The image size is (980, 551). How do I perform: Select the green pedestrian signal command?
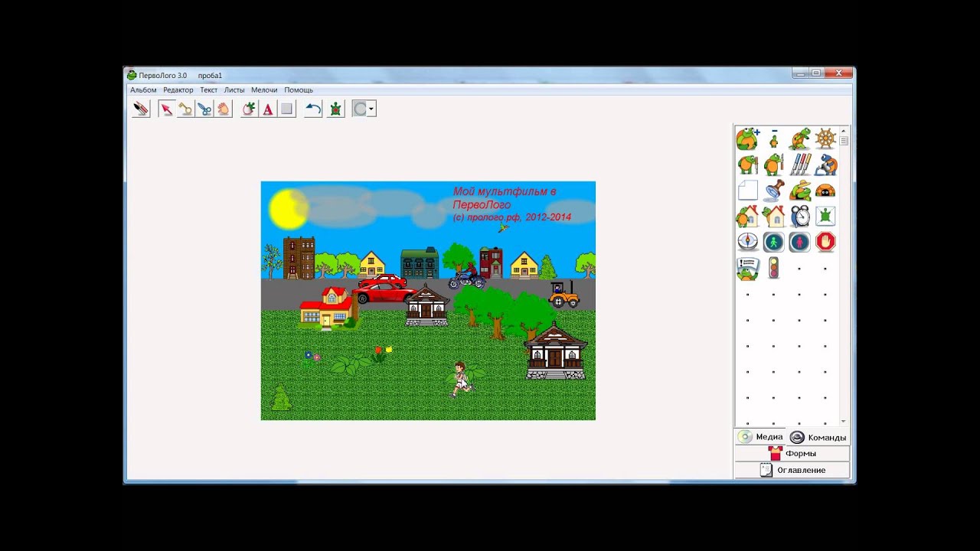point(774,242)
